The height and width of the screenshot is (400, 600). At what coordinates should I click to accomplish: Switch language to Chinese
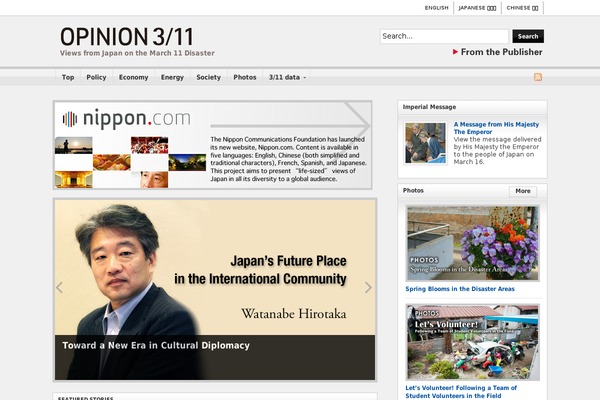click(522, 8)
